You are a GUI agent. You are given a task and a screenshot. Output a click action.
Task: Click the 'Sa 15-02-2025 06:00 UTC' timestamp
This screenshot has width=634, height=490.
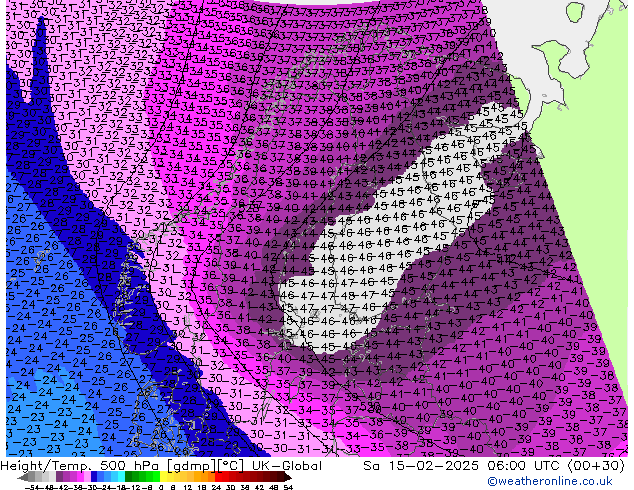pyautogui.click(x=463, y=466)
